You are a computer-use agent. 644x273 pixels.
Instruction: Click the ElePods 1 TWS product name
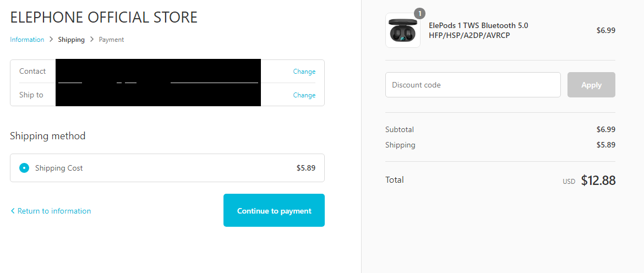click(478, 30)
